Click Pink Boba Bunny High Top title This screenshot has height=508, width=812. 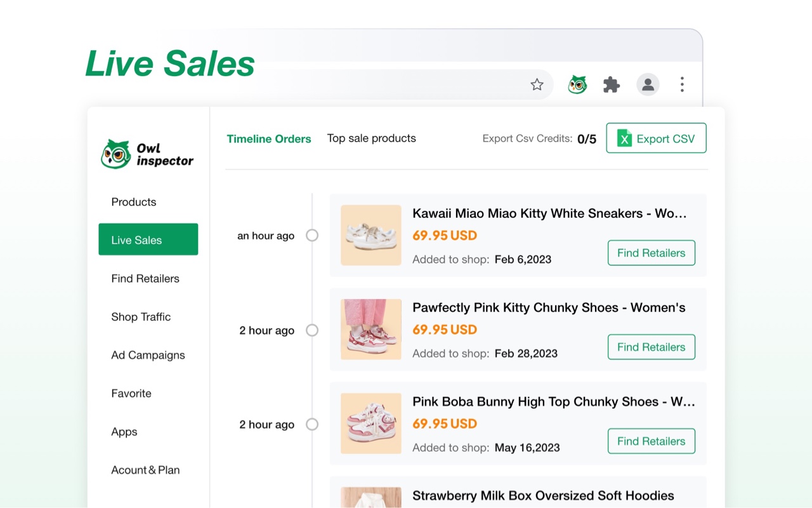[x=554, y=401]
